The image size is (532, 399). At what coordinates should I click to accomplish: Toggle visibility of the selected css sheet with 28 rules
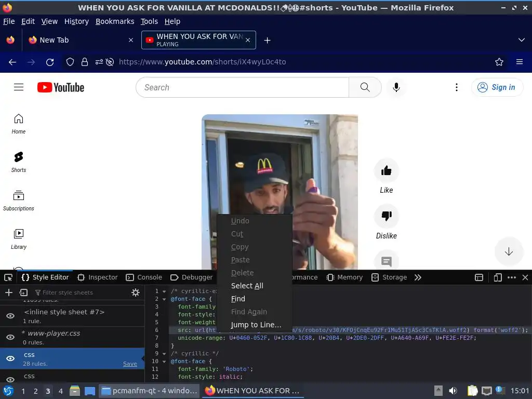click(x=10, y=358)
